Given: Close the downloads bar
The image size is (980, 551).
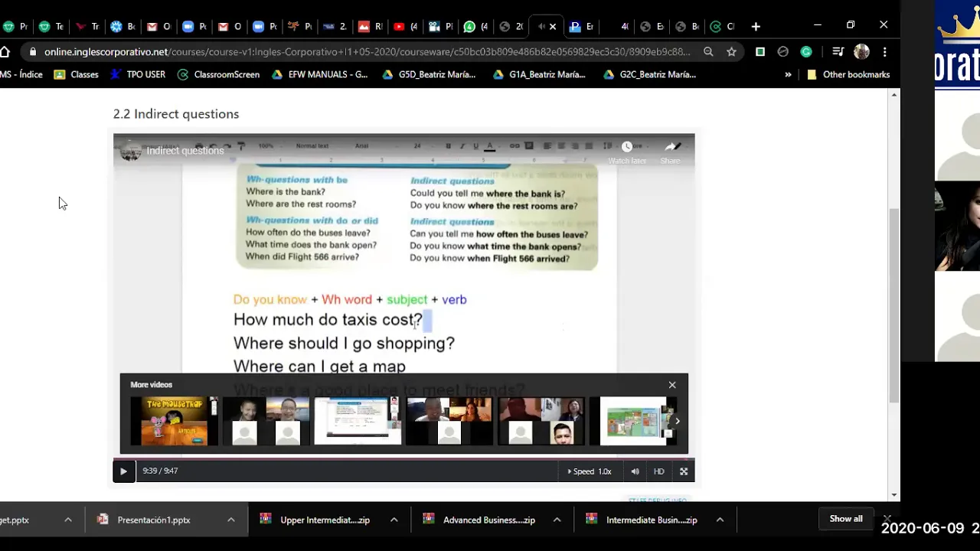Looking at the screenshot, I should (x=887, y=519).
